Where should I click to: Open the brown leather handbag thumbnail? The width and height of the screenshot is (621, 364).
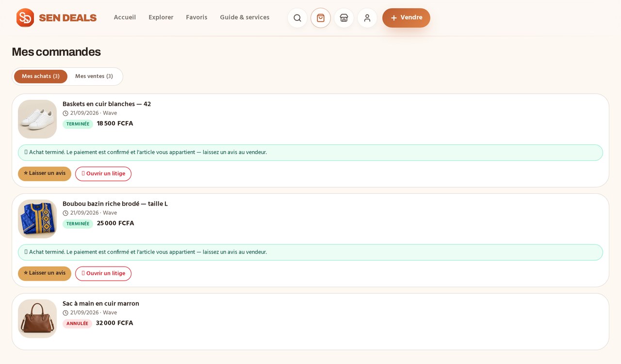(x=37, y=319)
